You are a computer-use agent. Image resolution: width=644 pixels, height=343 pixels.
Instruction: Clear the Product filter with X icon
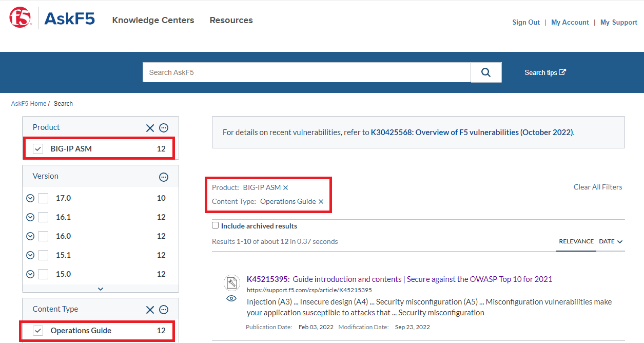150,128
